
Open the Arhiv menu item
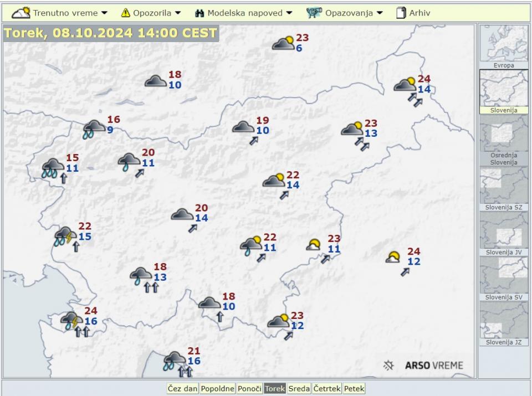tap(413, 13)
